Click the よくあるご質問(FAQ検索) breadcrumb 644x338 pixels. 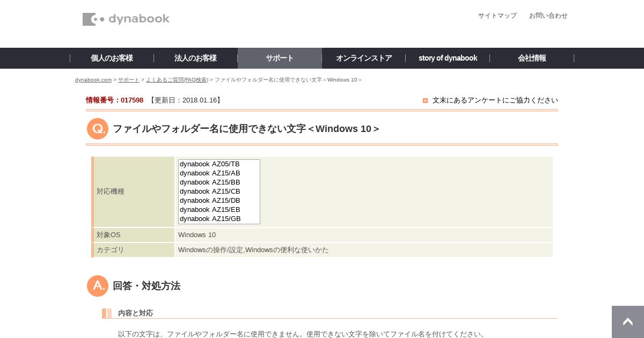point(177,80)
